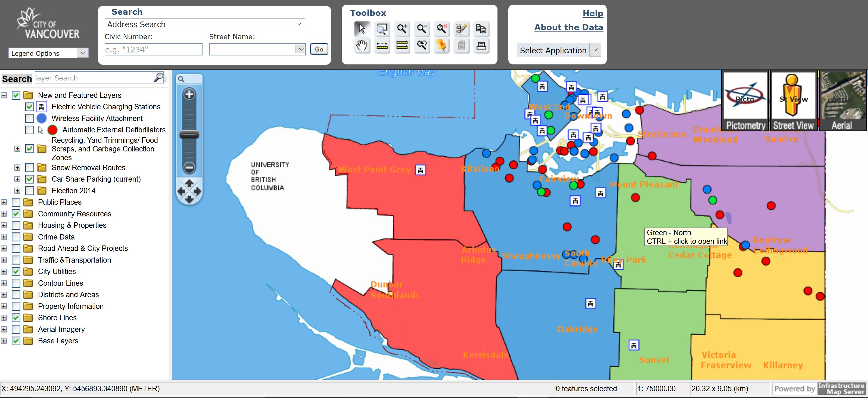Uncheck Electric Vehicle Charging Stations layer
This screenshot has height=398, width=868.
click(30, 107)
